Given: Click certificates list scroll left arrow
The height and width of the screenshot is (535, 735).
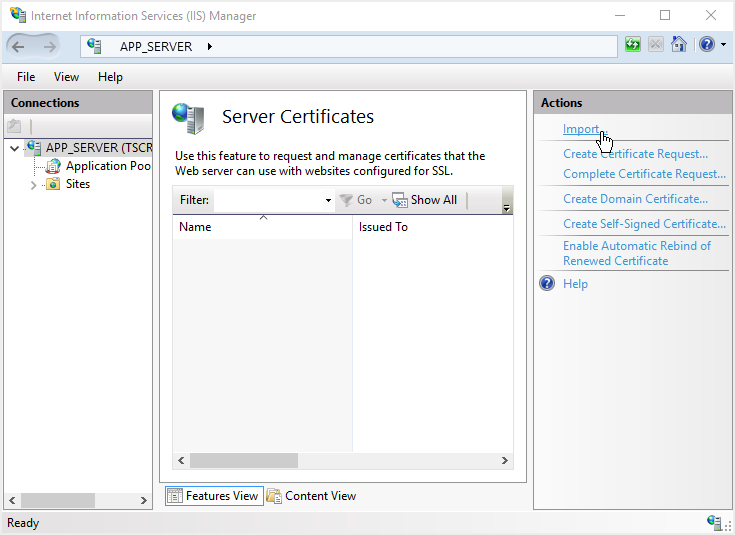Looking at the screenshot, I should point(181,460).
